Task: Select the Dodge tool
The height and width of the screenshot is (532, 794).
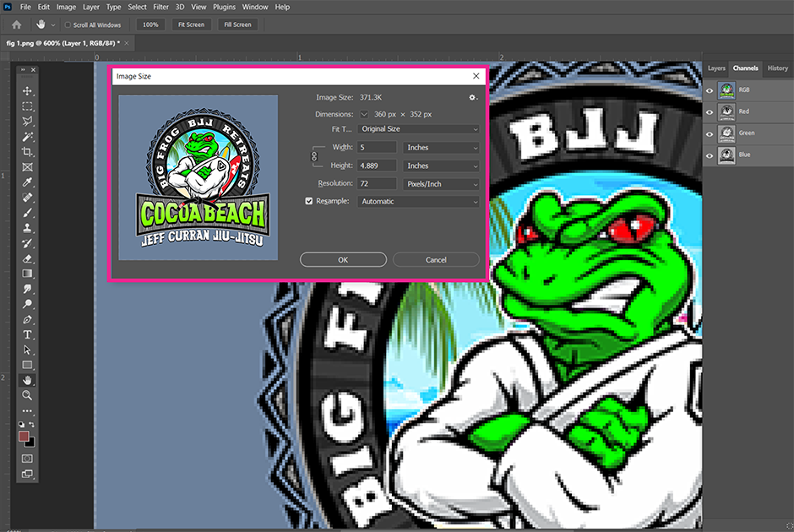Action: tap(27, 304)
